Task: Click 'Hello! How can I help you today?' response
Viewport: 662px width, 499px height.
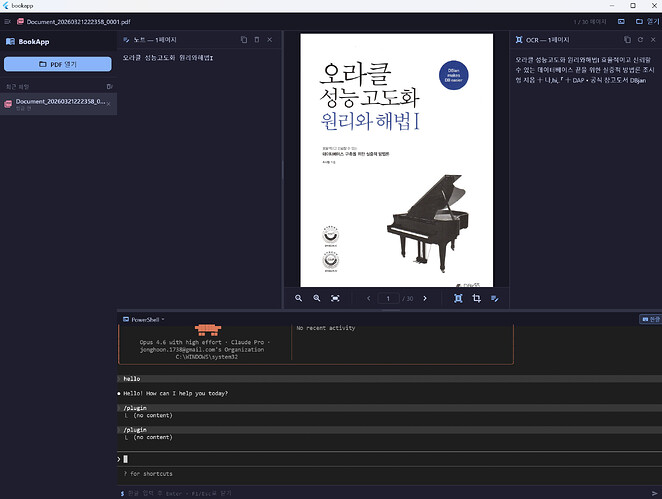Action: pos(175,393)
